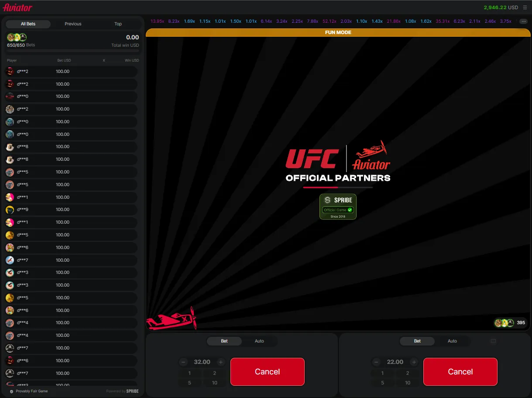Open the 3.75x round result
This screenshot has width=532, height=398.
click(x=505, y=21)
